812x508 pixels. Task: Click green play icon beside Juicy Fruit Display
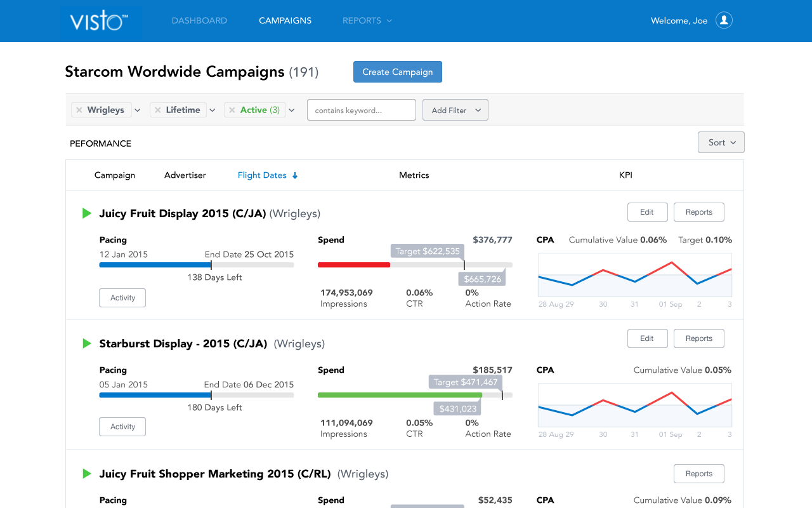coord(87,213)
